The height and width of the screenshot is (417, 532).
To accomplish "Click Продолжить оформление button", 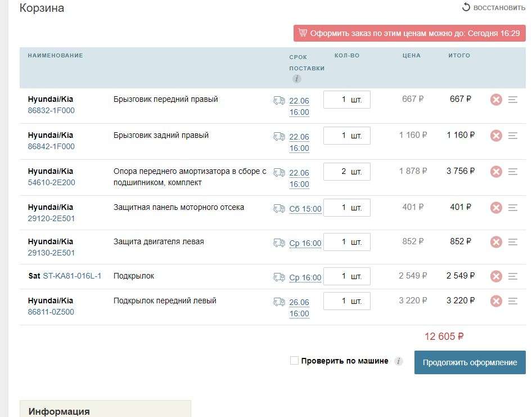I will pyautogui.click(x=470, y=362).
